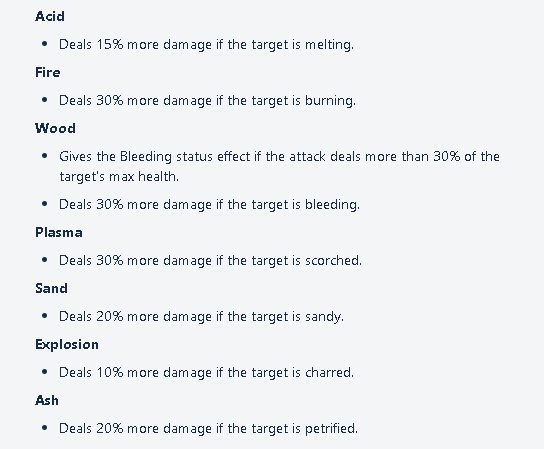Click the bleeding damage bonus line

point(210,204)
